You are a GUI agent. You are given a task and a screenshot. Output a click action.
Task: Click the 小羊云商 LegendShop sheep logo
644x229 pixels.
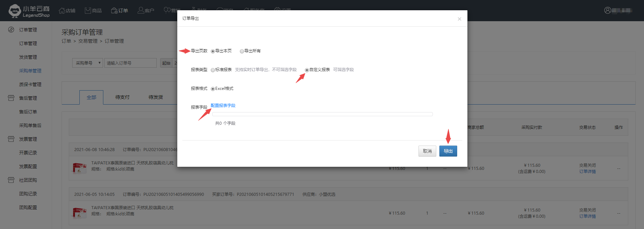click(x=15, y=11)
